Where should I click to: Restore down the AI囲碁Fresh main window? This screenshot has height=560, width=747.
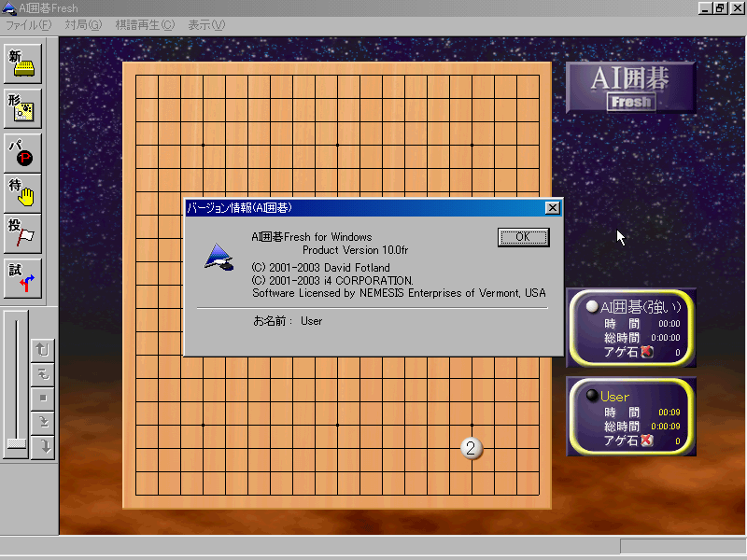(x=720, y=8)
